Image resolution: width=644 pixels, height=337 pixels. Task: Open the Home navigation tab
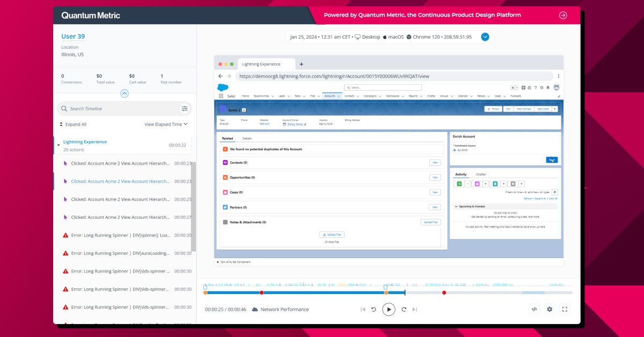246,96
